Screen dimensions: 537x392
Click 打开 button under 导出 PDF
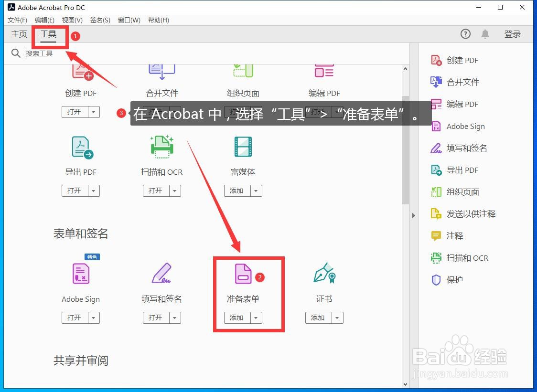pos(75,191)
